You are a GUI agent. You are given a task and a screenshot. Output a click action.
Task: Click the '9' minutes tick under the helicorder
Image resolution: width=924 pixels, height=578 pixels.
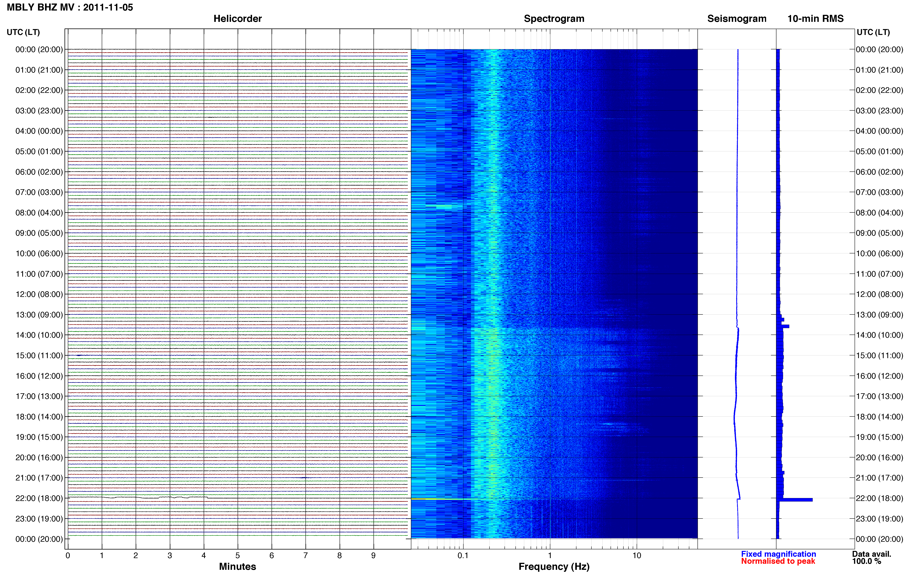point(373,555)
